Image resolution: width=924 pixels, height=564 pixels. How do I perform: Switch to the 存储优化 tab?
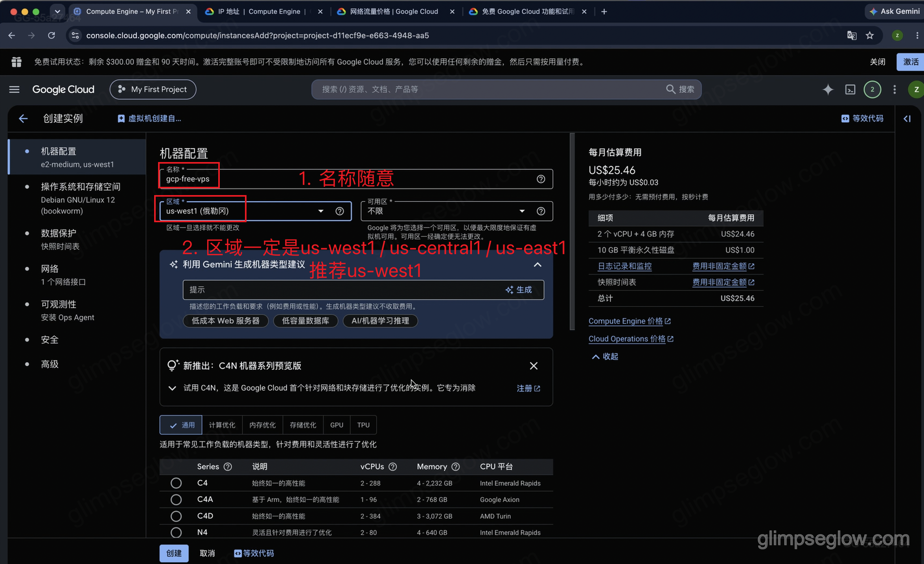click(303, 425)
